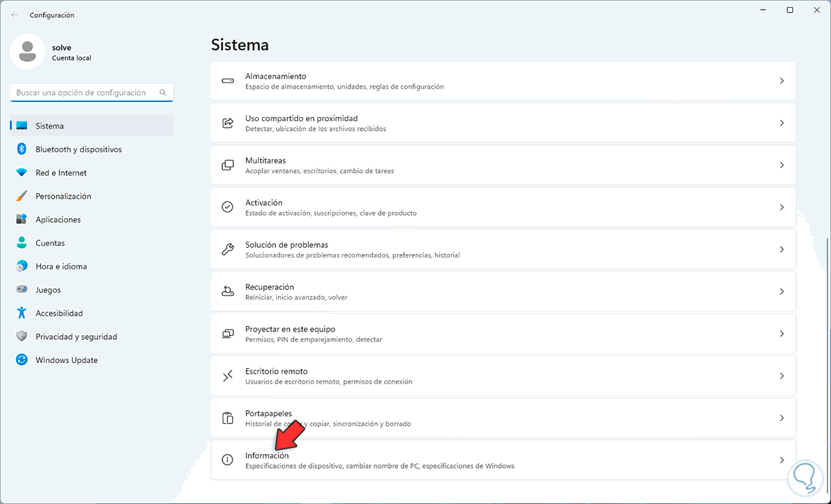
Task: Click the Juegos controller icon
Action: [x=21, y=290]
